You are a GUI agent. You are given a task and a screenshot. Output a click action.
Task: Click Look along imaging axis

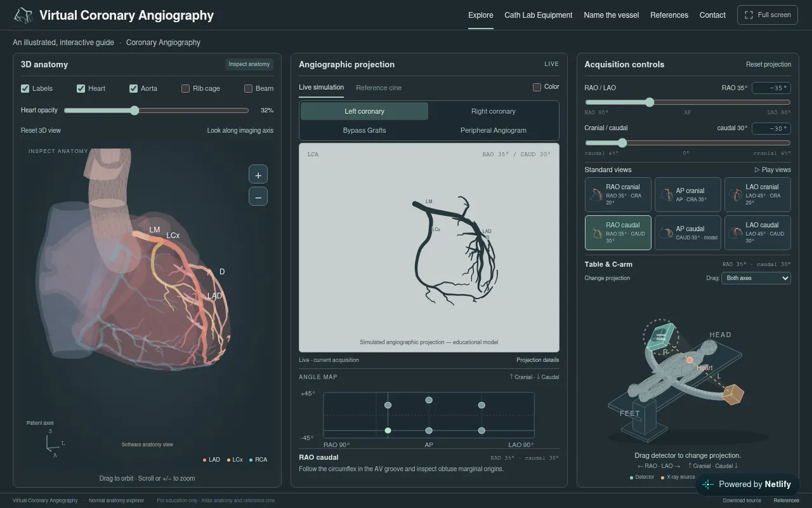[240, 130]
